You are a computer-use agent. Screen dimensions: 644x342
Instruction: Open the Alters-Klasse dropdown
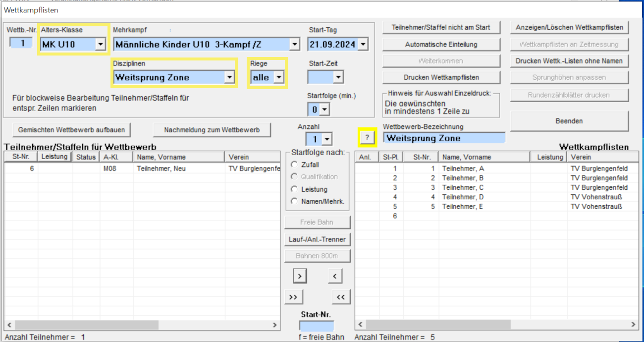pyautogui.click(x=101, y=45)
